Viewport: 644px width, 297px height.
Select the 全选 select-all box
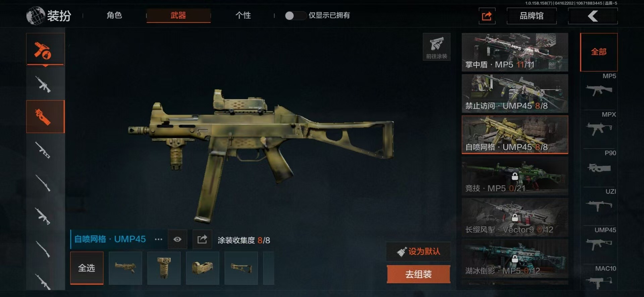pos(87,268)
